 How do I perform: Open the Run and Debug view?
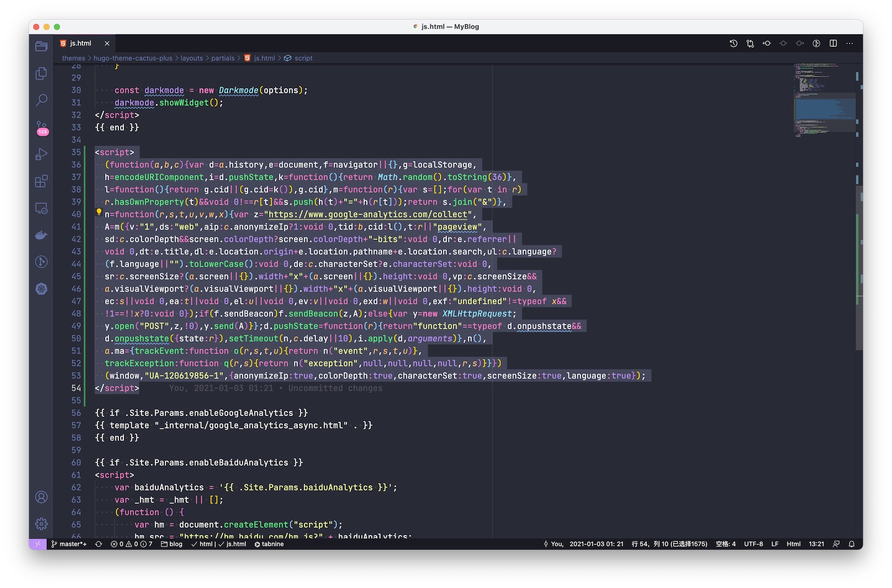coord(41,154)
